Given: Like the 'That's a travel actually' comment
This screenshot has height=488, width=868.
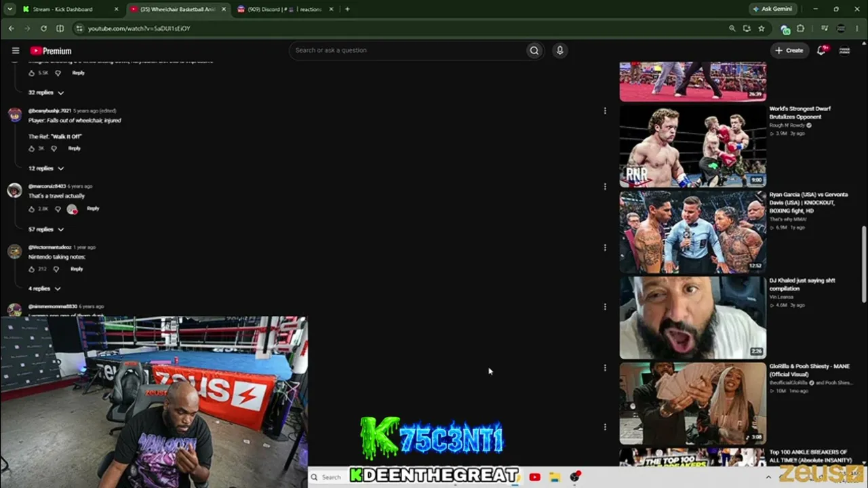Looking at the screenshot, I should [x=31, y=209].
